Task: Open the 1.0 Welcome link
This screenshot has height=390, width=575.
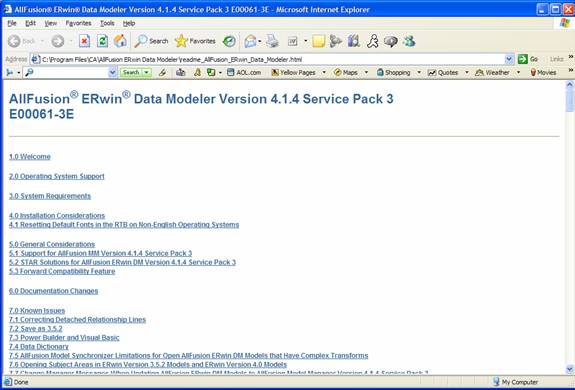Action: pyautogui.click(x=30, y=157)
